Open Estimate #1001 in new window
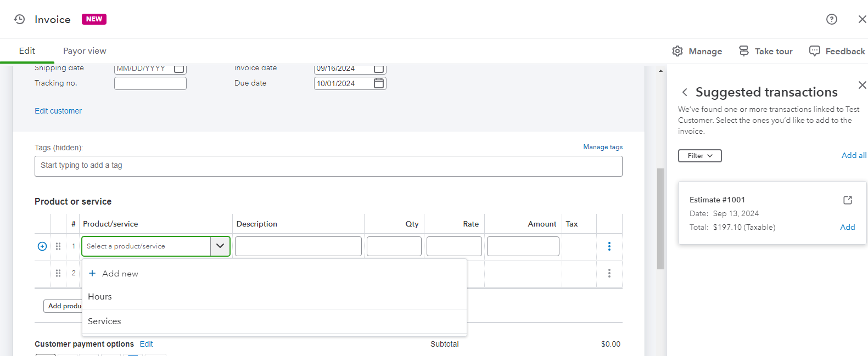Screen dimensions: 868x356 (847, 200)
